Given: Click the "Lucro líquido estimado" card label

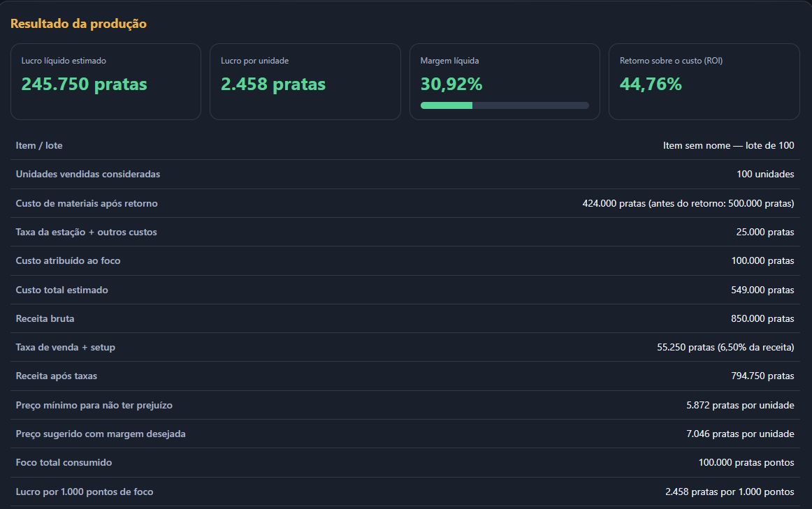Looking at the screenshot, I should click(x=64, y=61).
